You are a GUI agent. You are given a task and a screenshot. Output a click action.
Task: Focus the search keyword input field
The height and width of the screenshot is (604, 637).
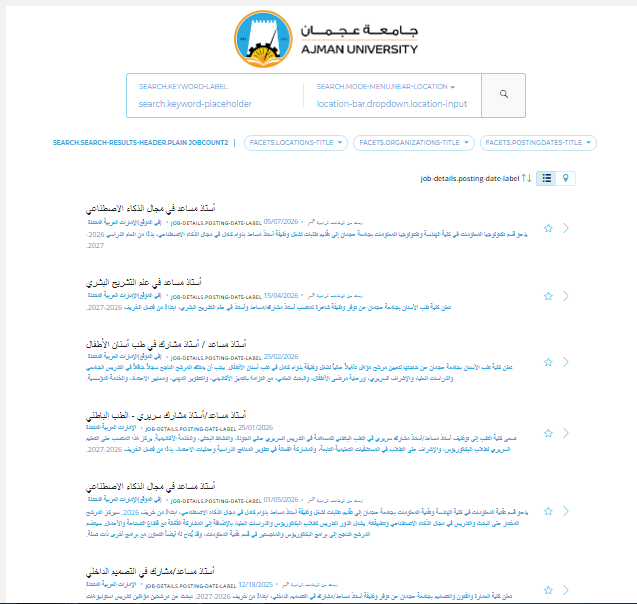pos(215,104)
